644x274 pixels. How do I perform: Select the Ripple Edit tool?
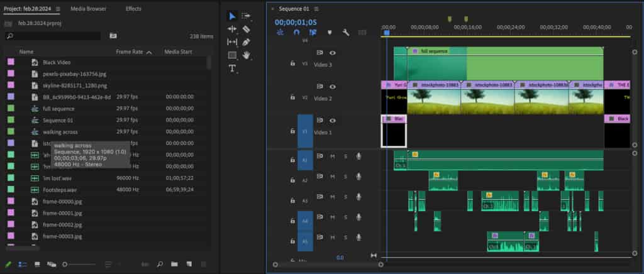tap(232, 29)
